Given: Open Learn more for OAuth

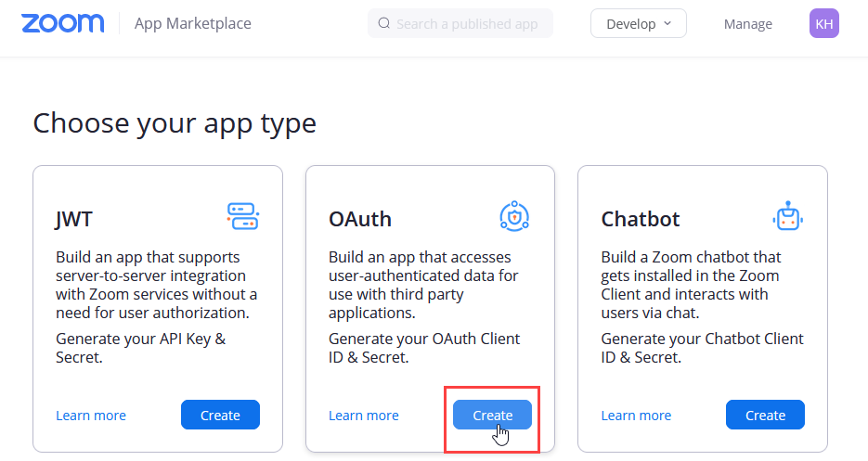Looking at the screenshot, I should click(x=364, y=416).
